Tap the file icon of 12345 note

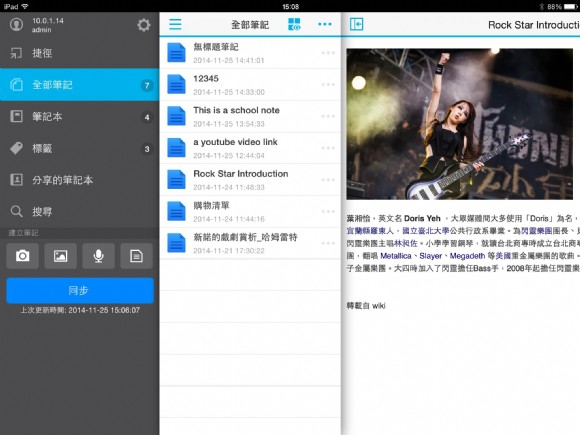click(176, 84)
